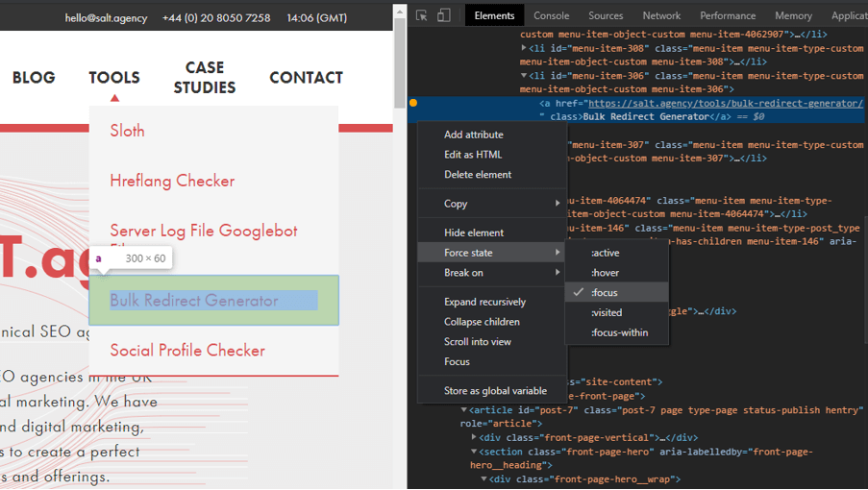Open the TOOLS navigation menu

click(114, 78)
